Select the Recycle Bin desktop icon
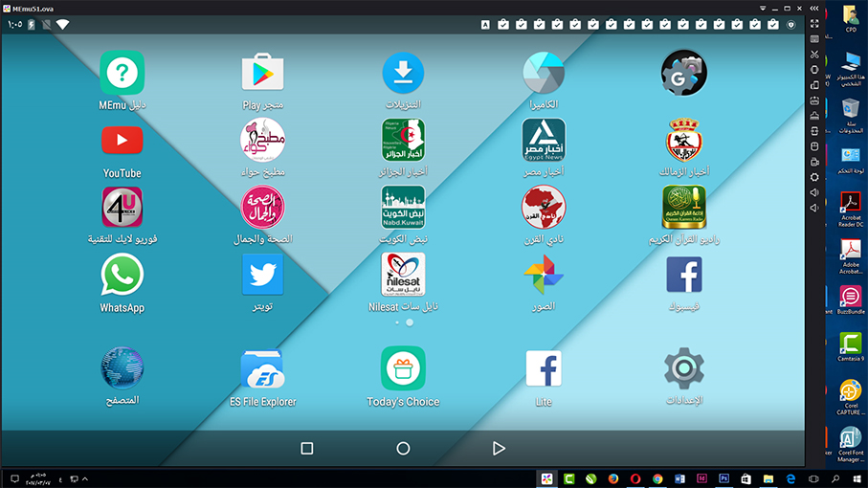This screenshot has height=488, width=868. point(851,116)
